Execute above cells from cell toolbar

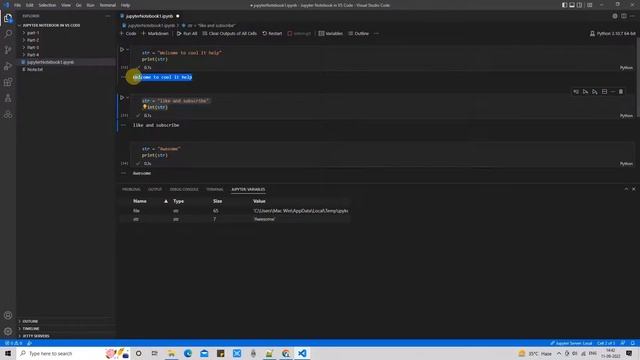(x=585, y=92)
